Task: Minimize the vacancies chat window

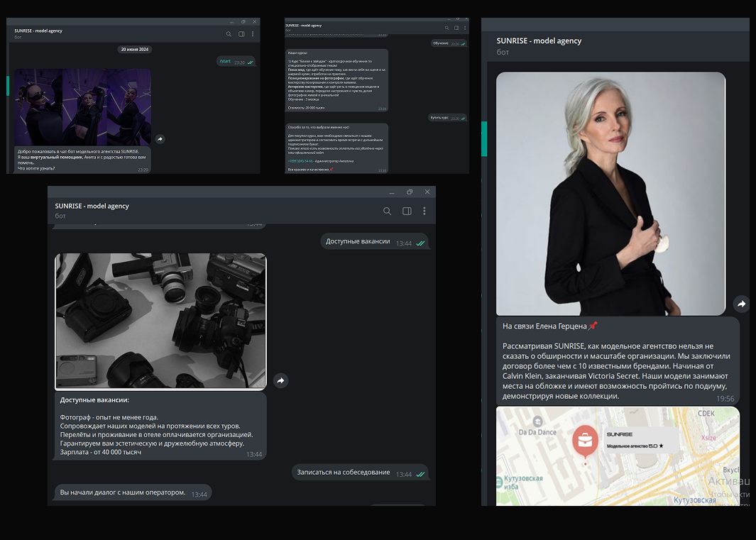Action: [392, 192]
